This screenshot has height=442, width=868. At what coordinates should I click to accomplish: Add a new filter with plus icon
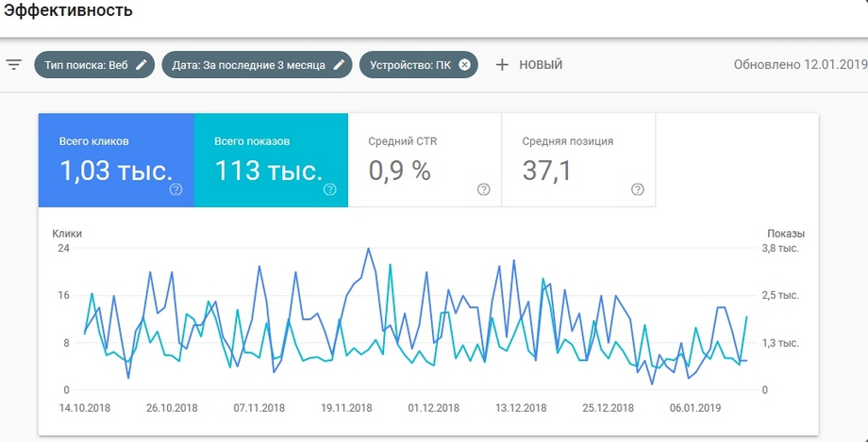pos(502,65)
